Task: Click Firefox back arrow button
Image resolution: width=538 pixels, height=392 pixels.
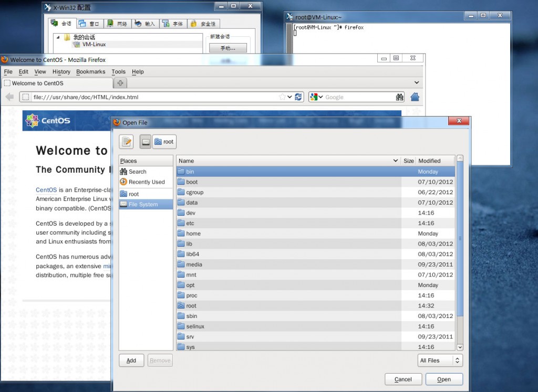Action: click(9, 97)
